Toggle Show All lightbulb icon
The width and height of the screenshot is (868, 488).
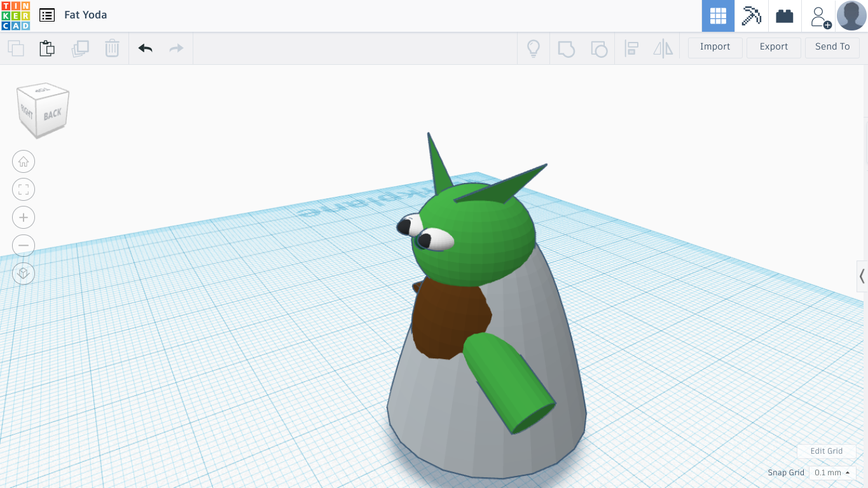click(534, 48)
